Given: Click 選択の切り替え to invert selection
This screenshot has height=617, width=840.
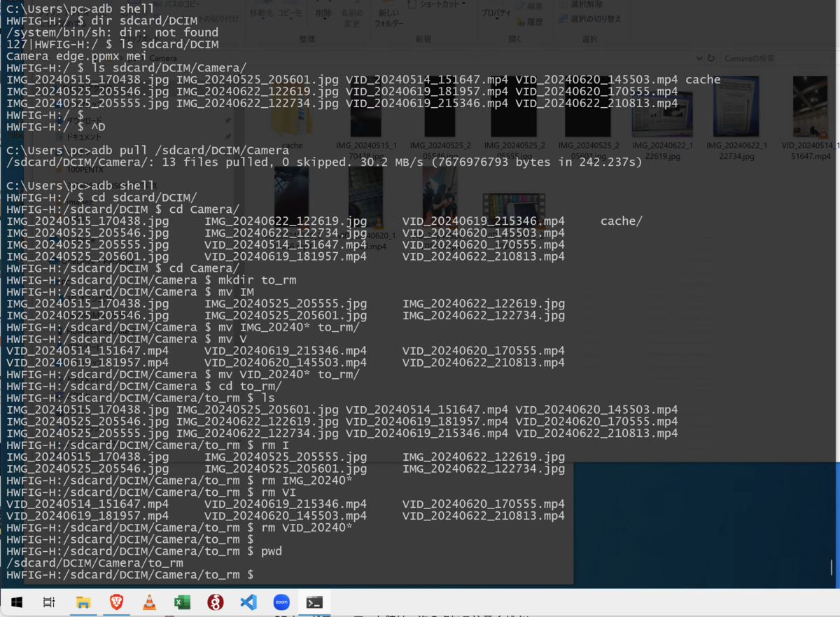Looking at the screenshot, I should [596, 19].
